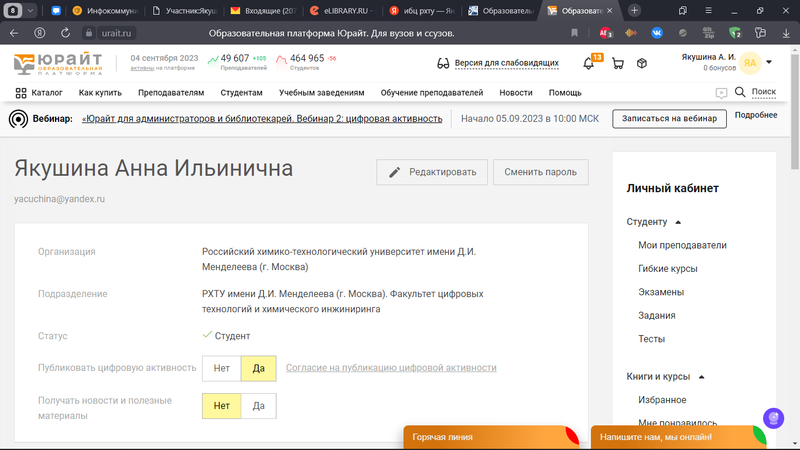Click the search magnifier icon
The height and width of the screenshot is (450, 800).
tap(740, 92)
